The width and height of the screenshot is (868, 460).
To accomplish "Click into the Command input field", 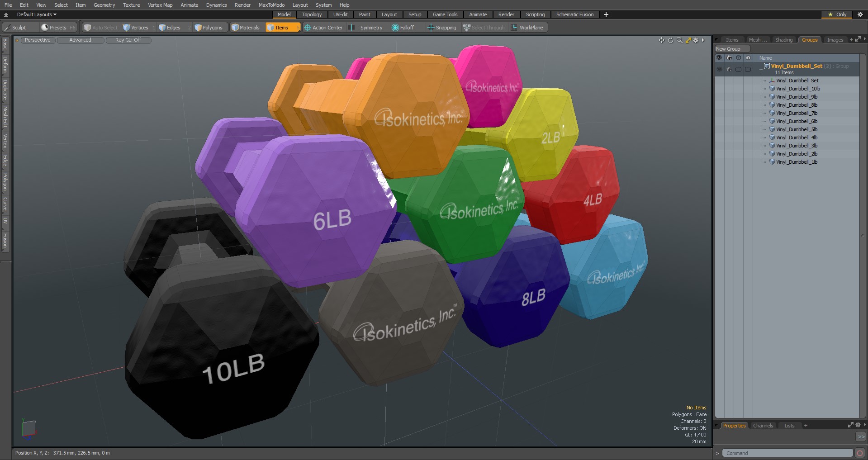I will tap(787, 453).
